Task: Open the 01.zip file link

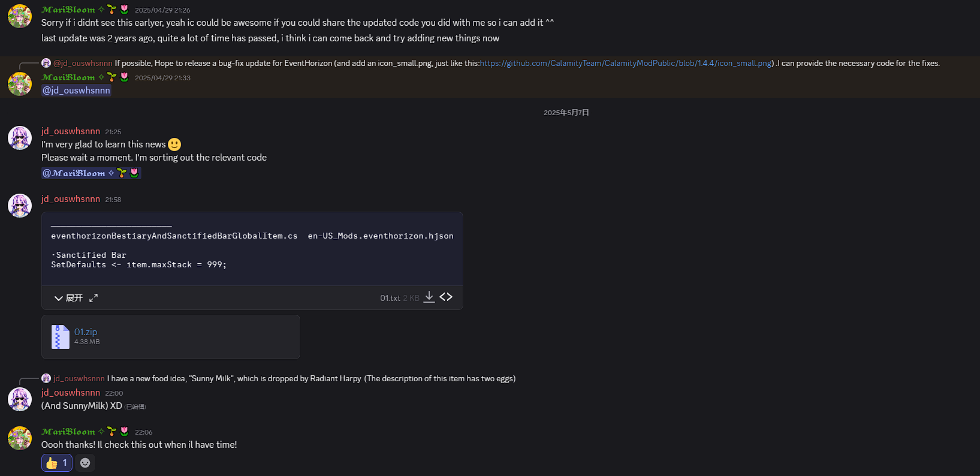Action: [86, 332]
